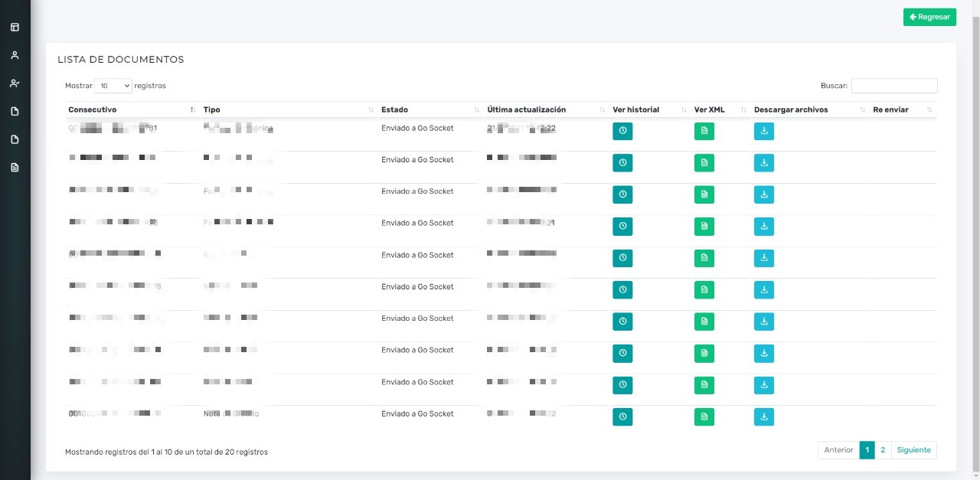Show history clock icon in the eighth row
Viewport: 980px width, 480px height.
tap(622, 354)
